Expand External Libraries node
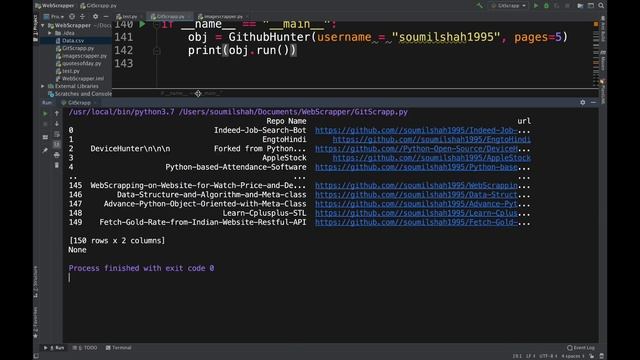 [x=42, y=86]
